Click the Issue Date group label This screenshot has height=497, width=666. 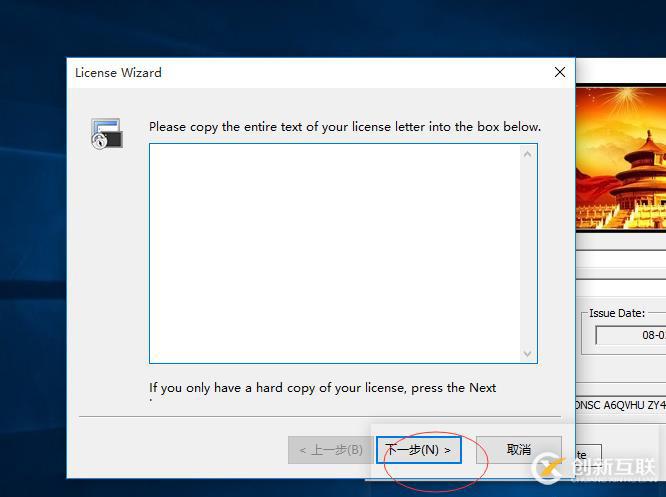click(617, 313)
